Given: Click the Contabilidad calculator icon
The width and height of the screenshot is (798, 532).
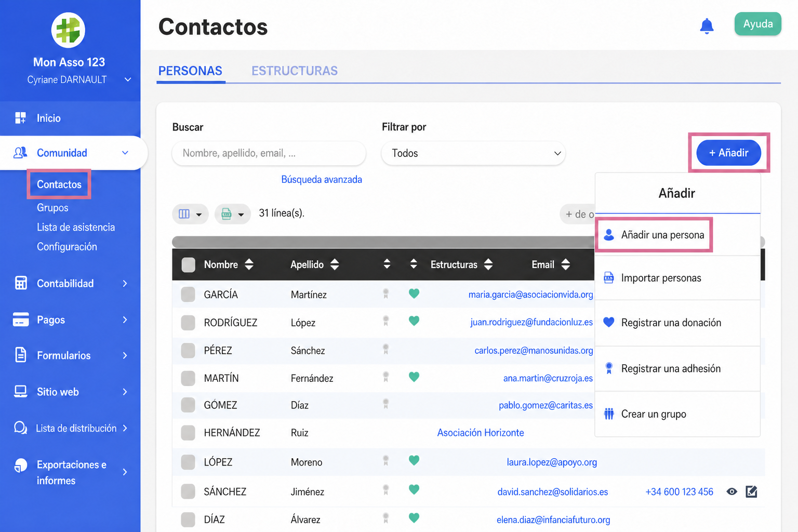Looking at the screenshot, I should coord(21,283).
